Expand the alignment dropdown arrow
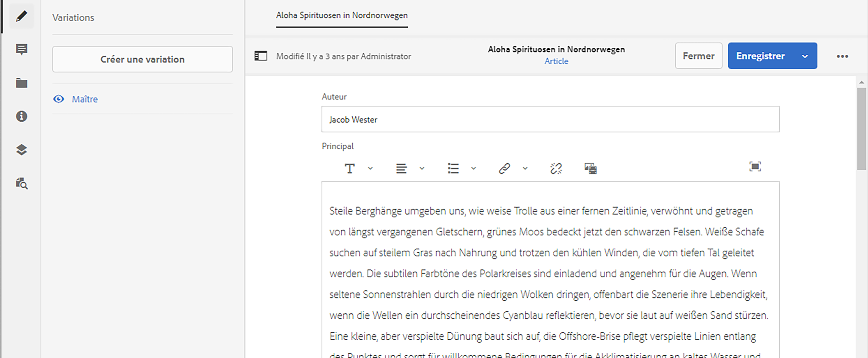The image size is (868, 358). pos(422,169)
